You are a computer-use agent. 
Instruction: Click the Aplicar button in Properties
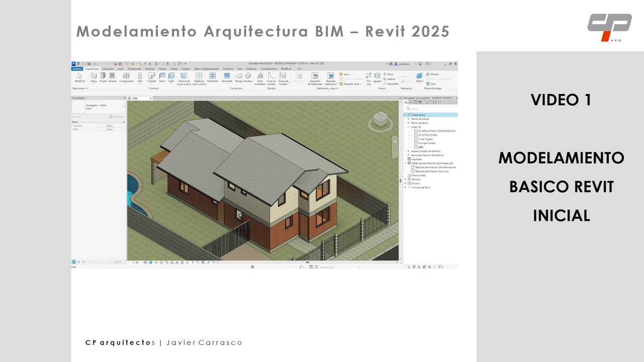click(118, 262)
